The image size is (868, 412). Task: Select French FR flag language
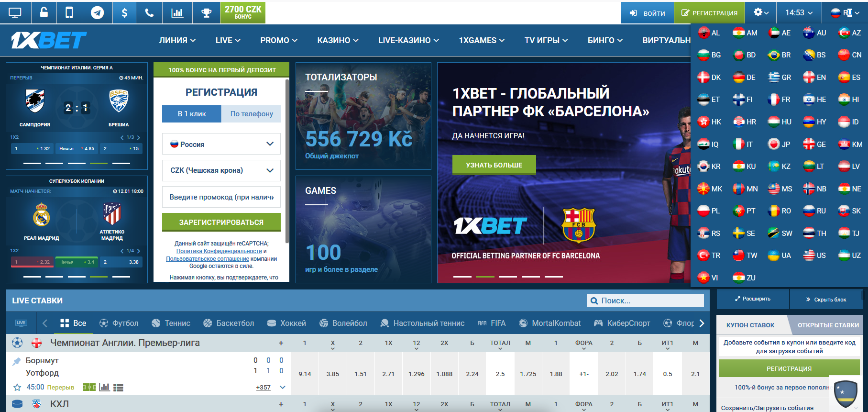[x=779, y=100]
